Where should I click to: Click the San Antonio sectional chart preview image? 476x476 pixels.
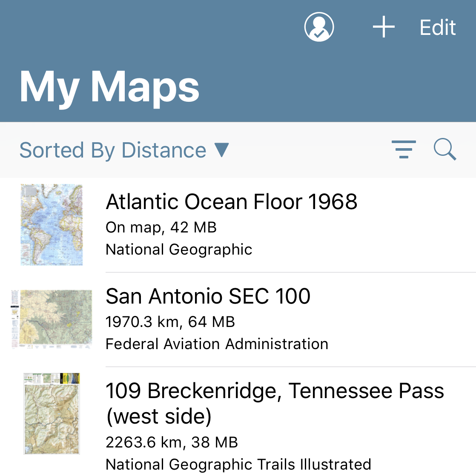pyautogui.click(x=52, y=319)
